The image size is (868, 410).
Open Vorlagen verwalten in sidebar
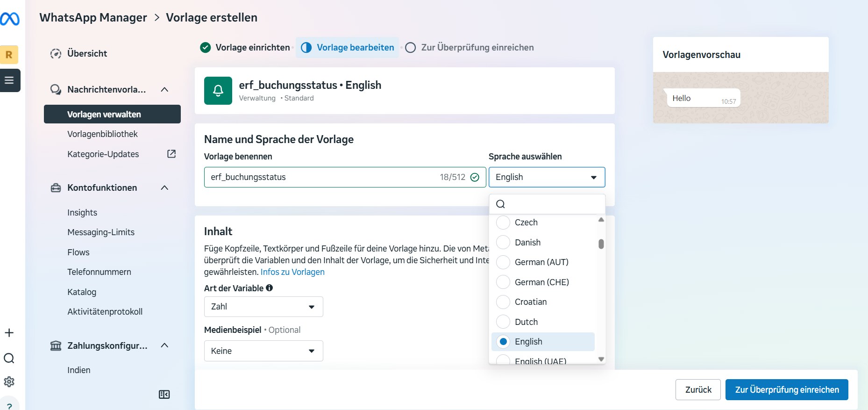(112, 114)
